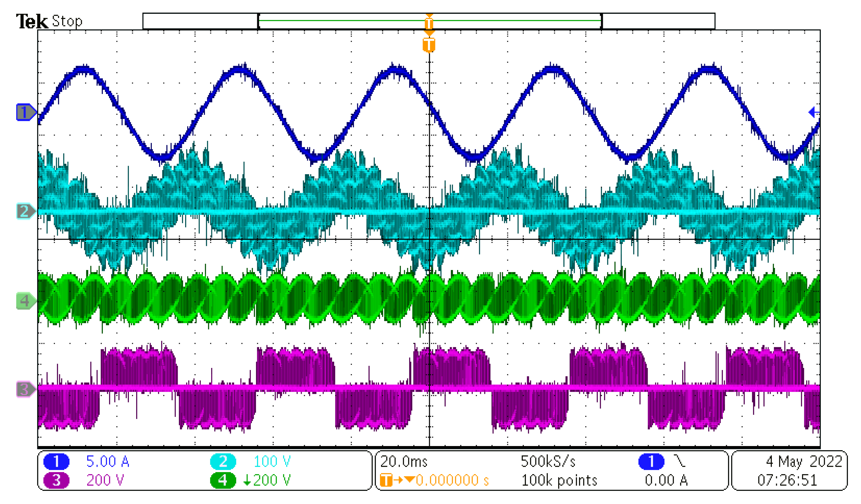Click the channel 2 ground marker on left edge
This screenshot has width=861, height=504.
pyautogui.click(x=26, y=211)
